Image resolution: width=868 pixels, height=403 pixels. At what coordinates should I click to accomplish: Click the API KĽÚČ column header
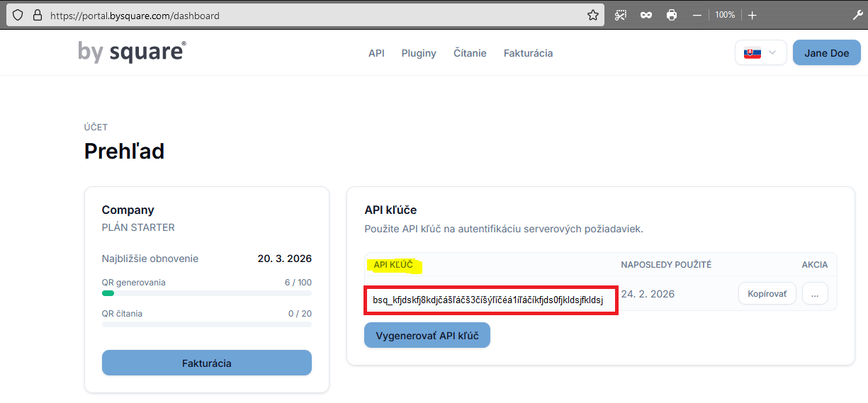pos(393,265)
